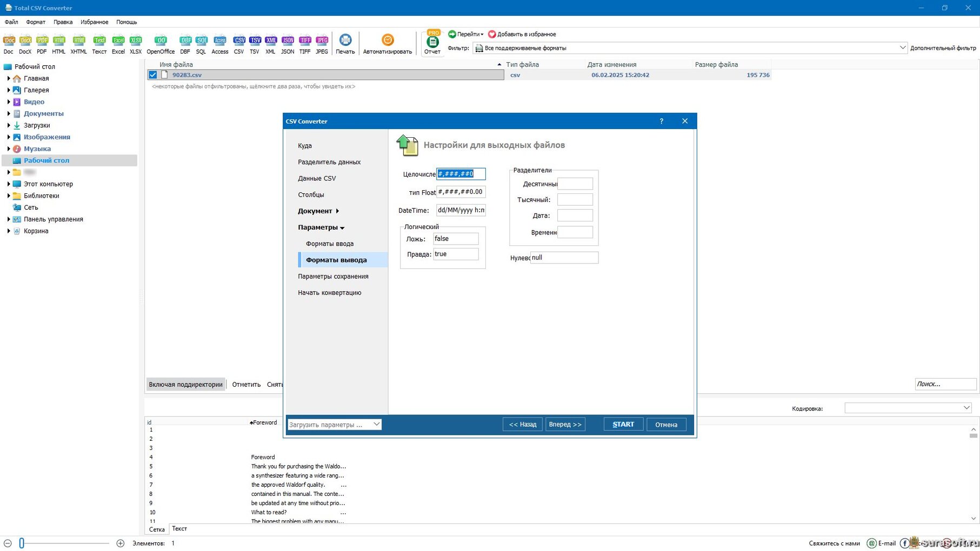The height and width of the screenshot is (551, 980).
Task: Click the START button
Action: 623,425
